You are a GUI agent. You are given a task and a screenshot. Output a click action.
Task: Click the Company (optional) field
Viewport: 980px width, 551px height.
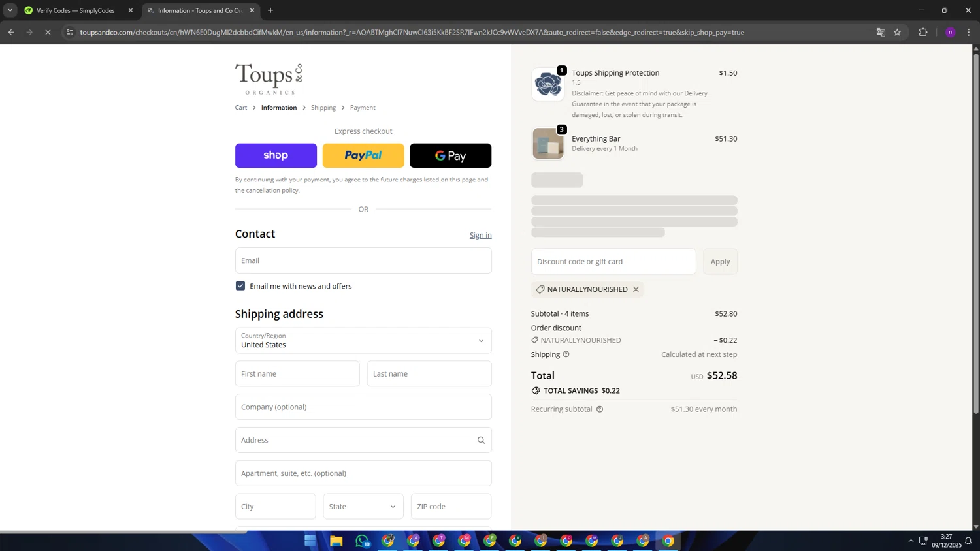(x=363, y=407)
